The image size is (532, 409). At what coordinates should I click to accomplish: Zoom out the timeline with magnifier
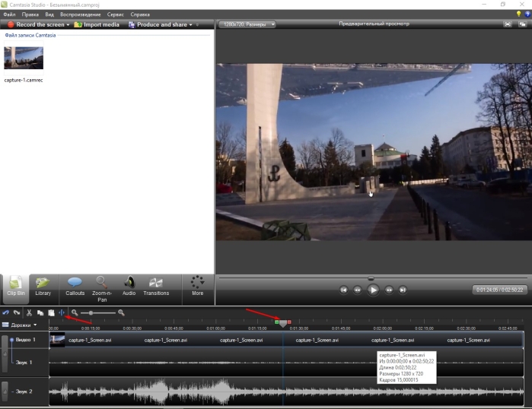tap(75, 312)
